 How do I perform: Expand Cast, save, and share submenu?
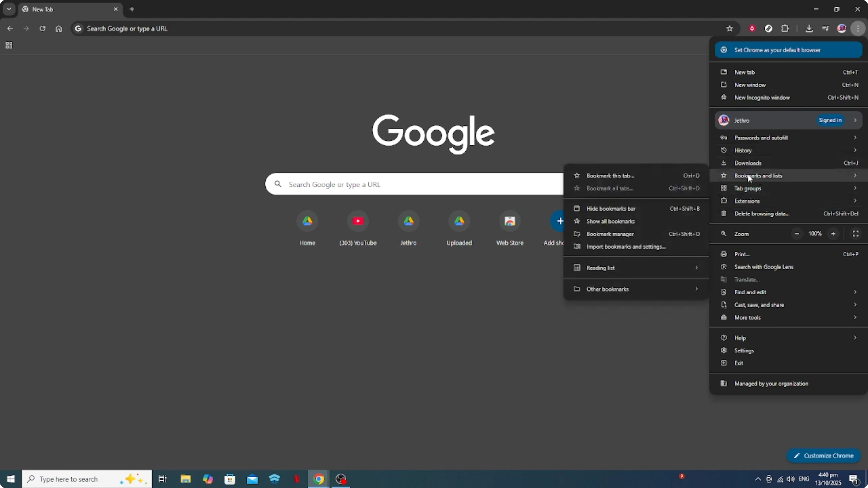tap(789, 305)
